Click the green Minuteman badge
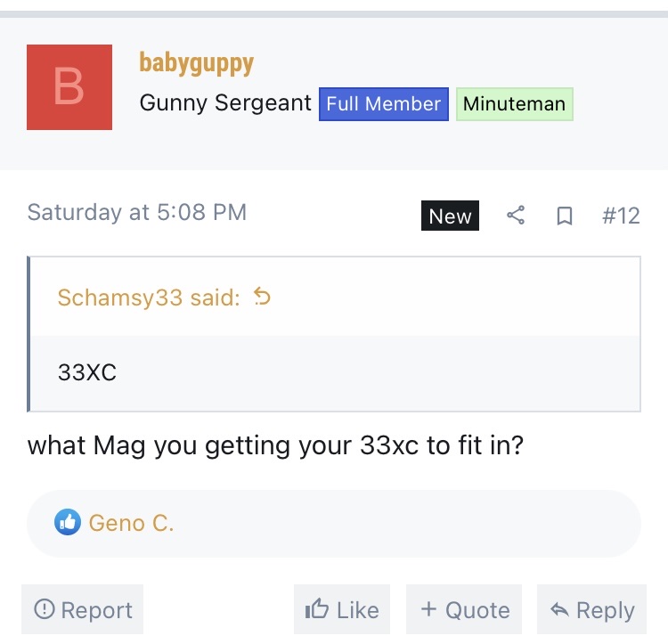 tap(514, 104)
